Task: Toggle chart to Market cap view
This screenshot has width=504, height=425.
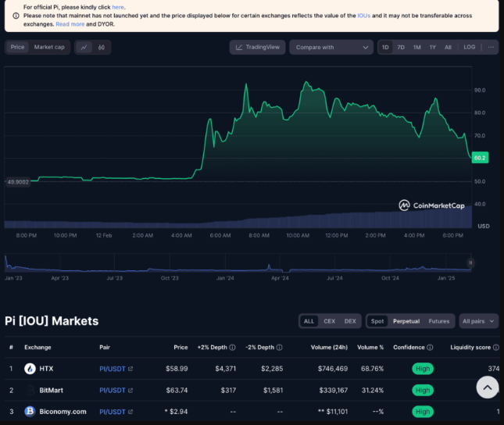Action: pyautogui.click(x=49, y=47)
